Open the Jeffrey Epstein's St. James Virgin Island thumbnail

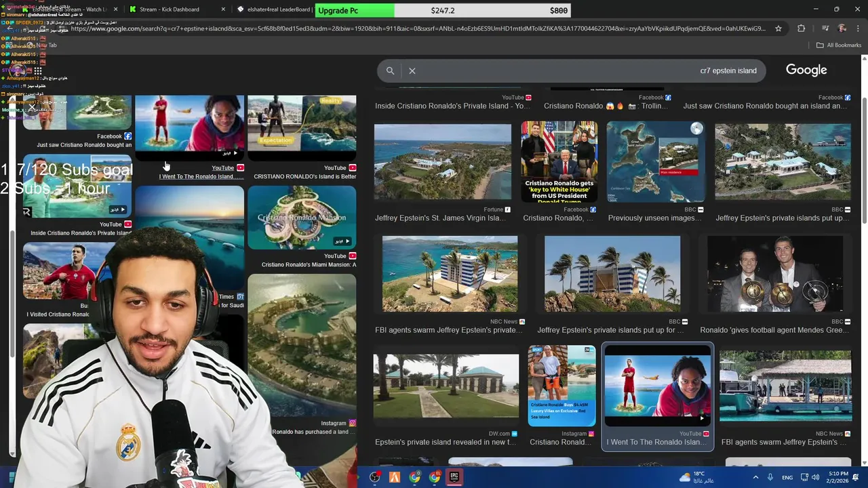pos(443,162)
